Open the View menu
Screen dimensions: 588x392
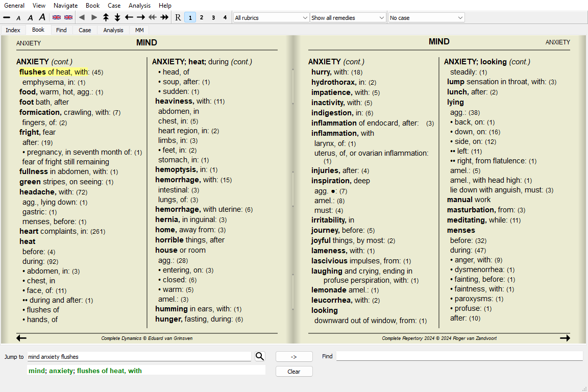pyautogui.click(x=39, y=5)
